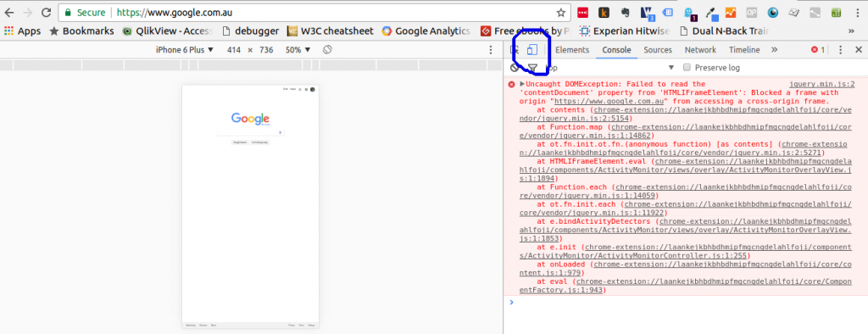This screenshot has height=334, width=868.
Task: Close the DevTools panel
Action: [859, 50]
